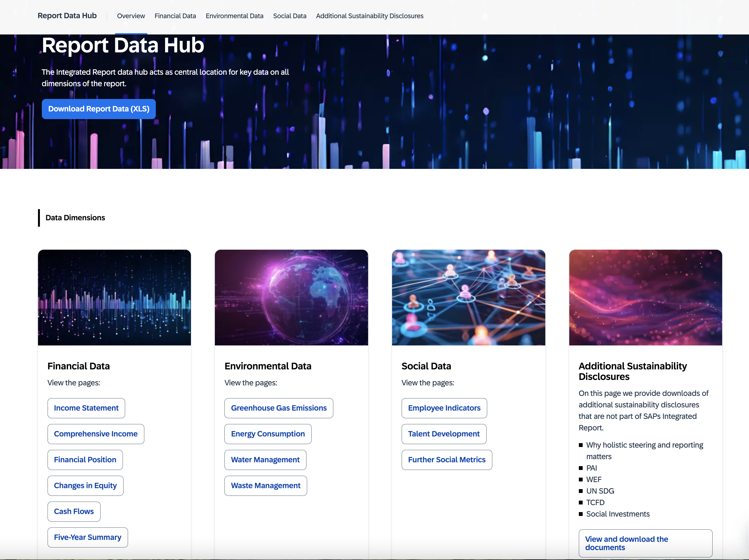Screen dimensions: 749x560
Task: Open Greenhouse Gas Emissions page
Action: (x=279, y=408)
